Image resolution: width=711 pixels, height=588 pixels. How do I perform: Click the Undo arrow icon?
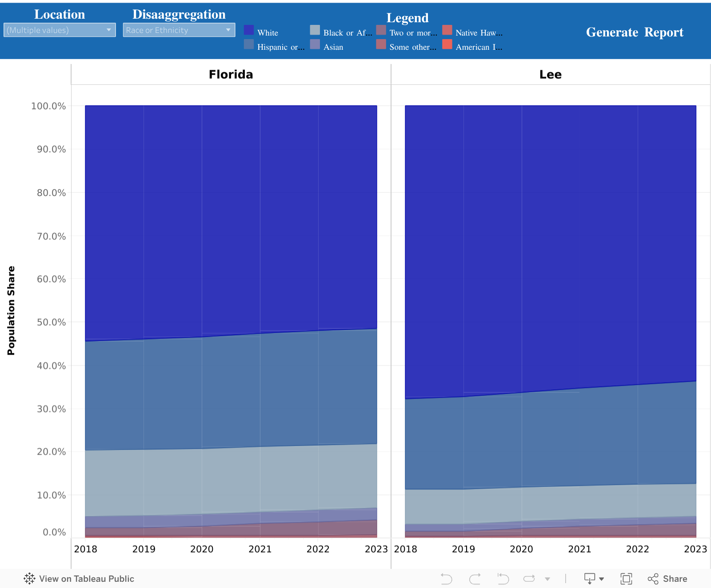(446, 578)
